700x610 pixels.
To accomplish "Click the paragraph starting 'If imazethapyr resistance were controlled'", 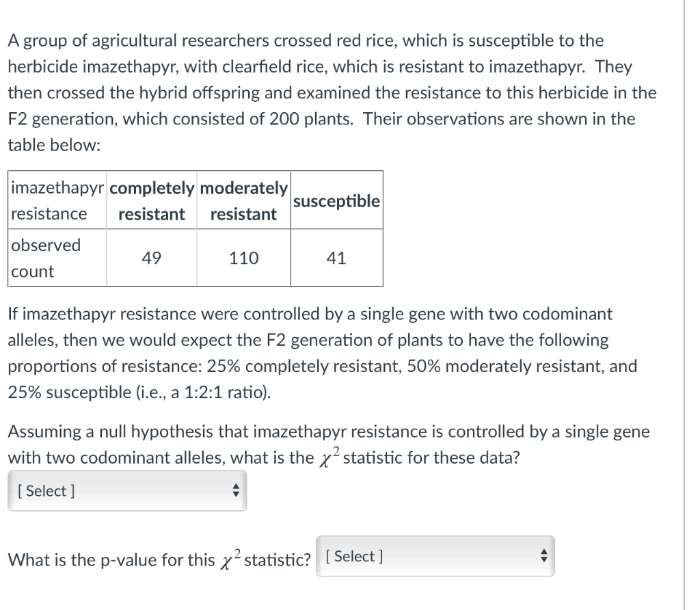I will click(x=323, y=353).
